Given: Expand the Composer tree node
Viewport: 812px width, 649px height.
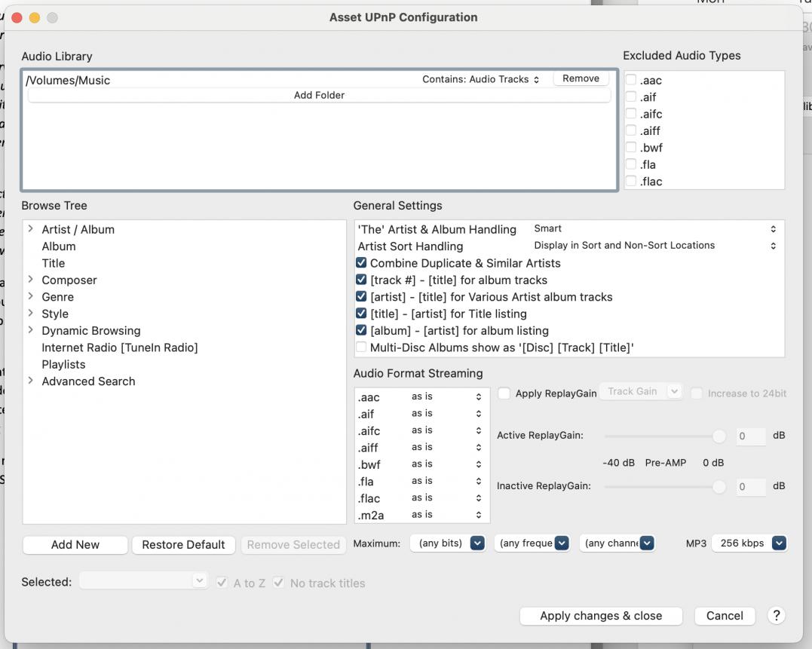Looking at the screenshot, I should click(30, 280).
